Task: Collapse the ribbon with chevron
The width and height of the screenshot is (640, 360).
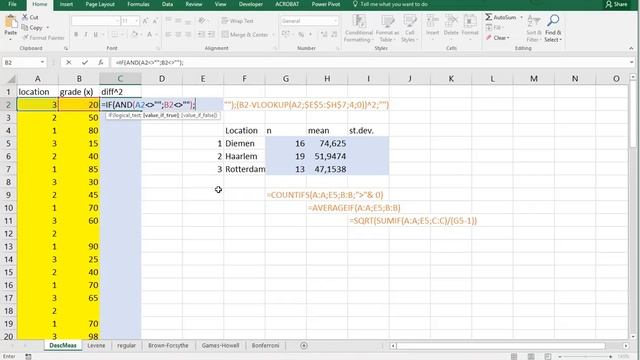Action: pyautogui.click(x=631, y=49)
